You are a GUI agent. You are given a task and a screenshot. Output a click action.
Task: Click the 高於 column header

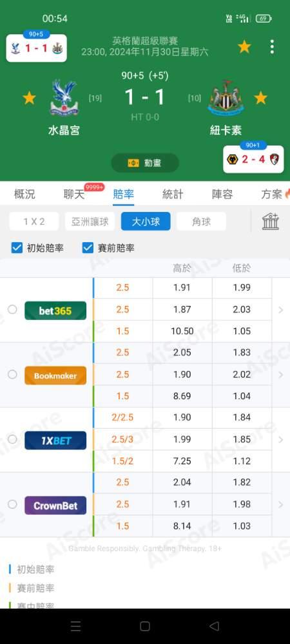tap(182, 269)
